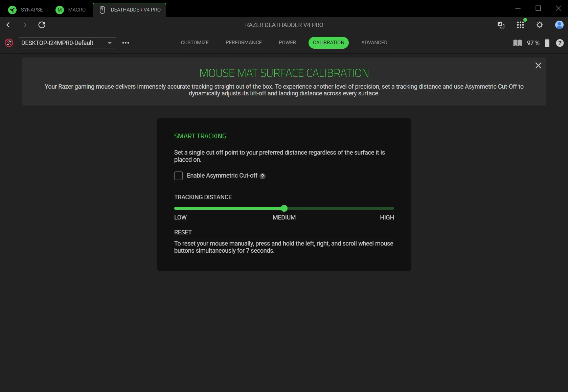Click the multi-window display icon

point(501,25)
